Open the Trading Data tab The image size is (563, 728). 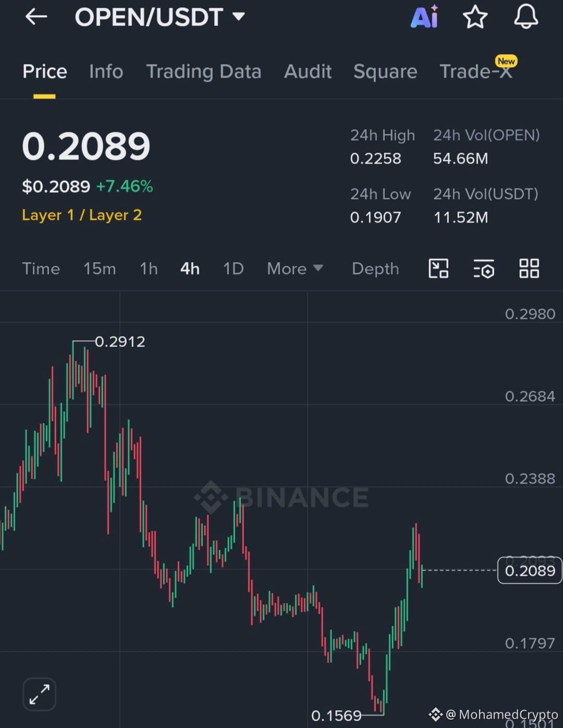click(203, 72)
